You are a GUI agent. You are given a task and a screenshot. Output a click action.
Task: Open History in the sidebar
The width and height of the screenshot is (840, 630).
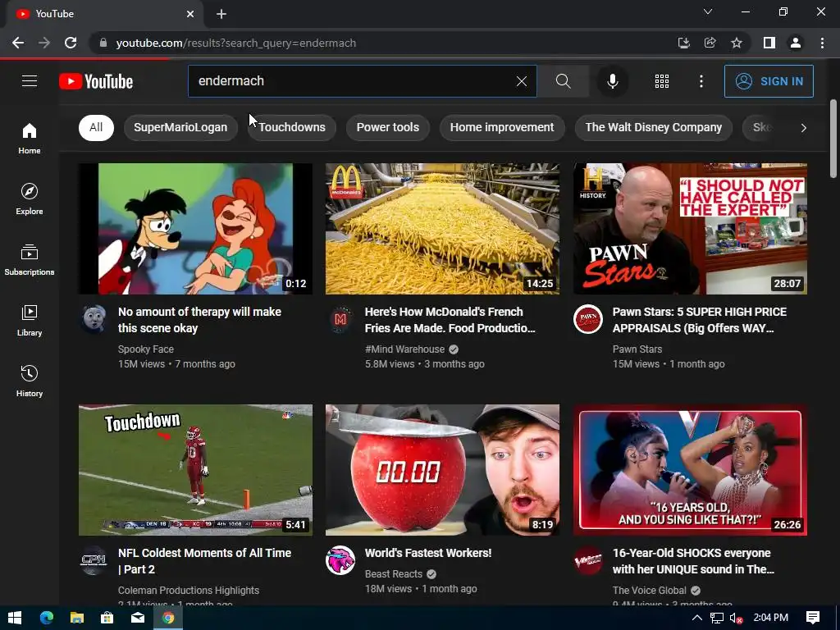[30, 381]
